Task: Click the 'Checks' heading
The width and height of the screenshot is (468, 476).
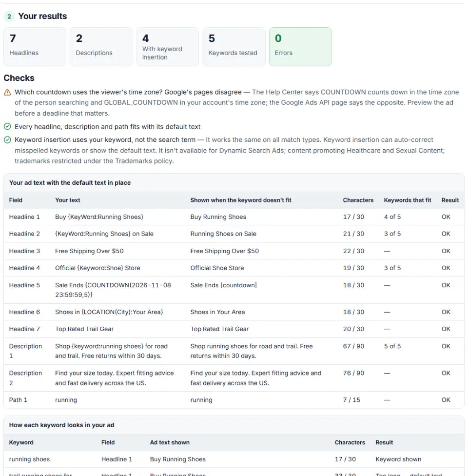Action: (x=19, y=78)
